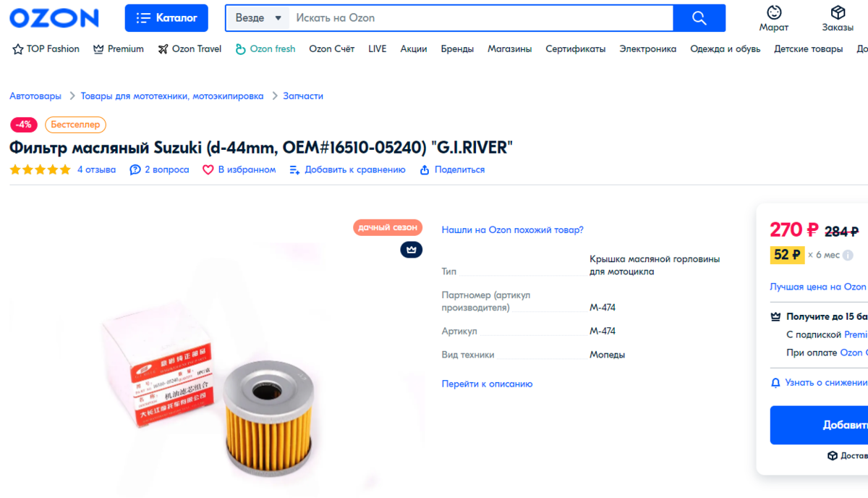This screenshot has height=498, width=868.
Task: Click the info icon beside 6 мес
Action: (848, 255)
